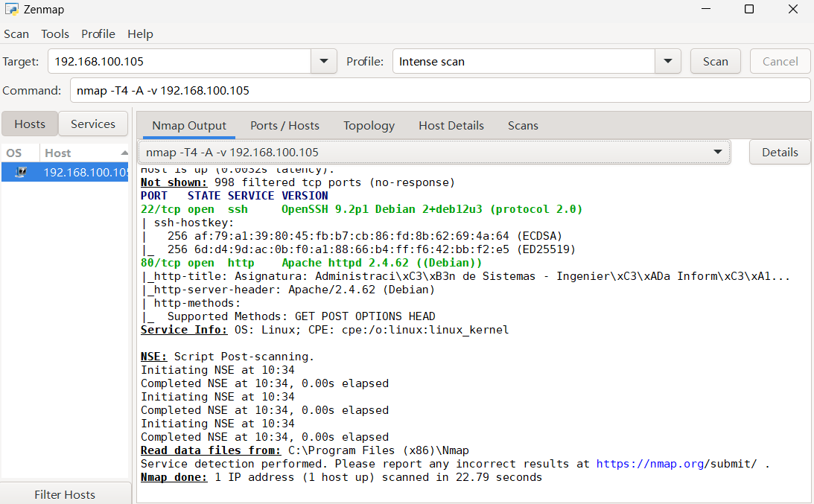Open the Host Details tab
The image size is (814, 504).
pos(451,126)
